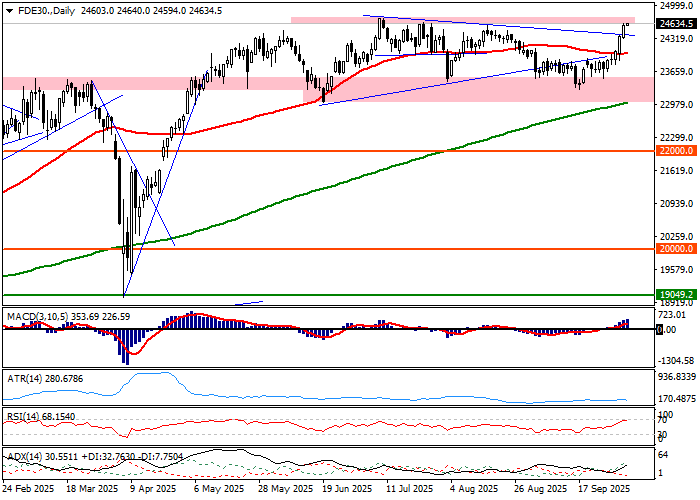Click the 22979.0 price scale label
700x500 pixels.
(x=676, y=104)
